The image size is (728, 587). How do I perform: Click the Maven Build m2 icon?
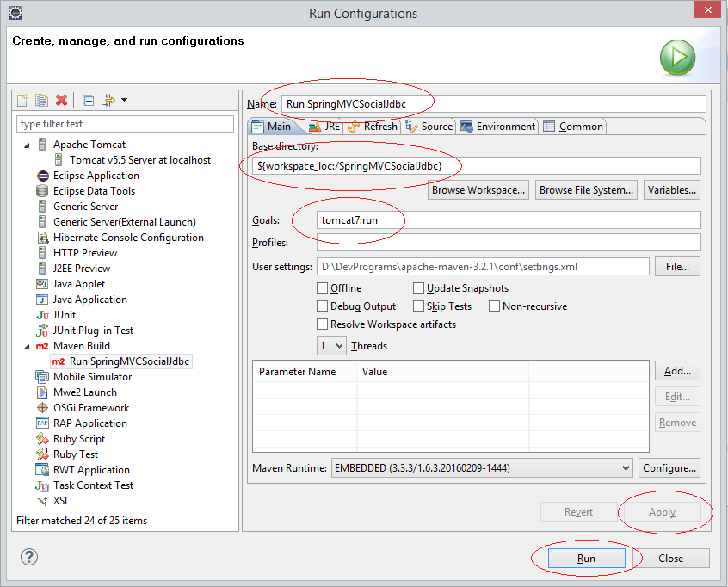42,346
